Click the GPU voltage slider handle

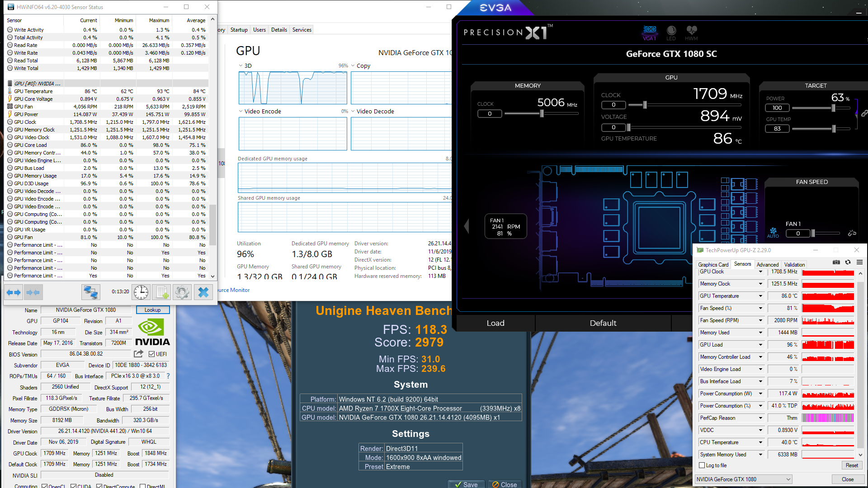click(x=629, y=127)
